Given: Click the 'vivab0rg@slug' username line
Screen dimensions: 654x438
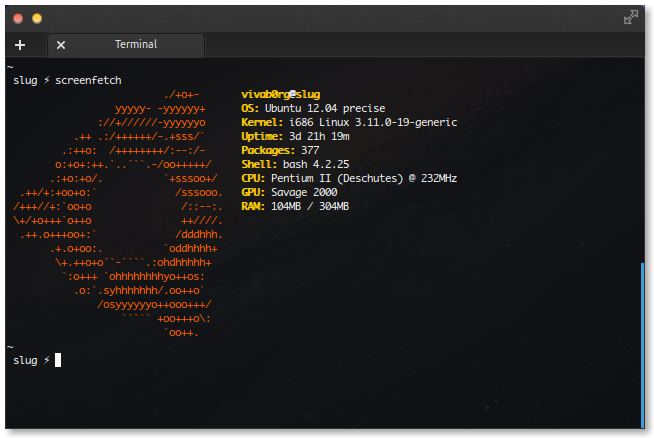Looking at the screenshot, I should 281,95.
